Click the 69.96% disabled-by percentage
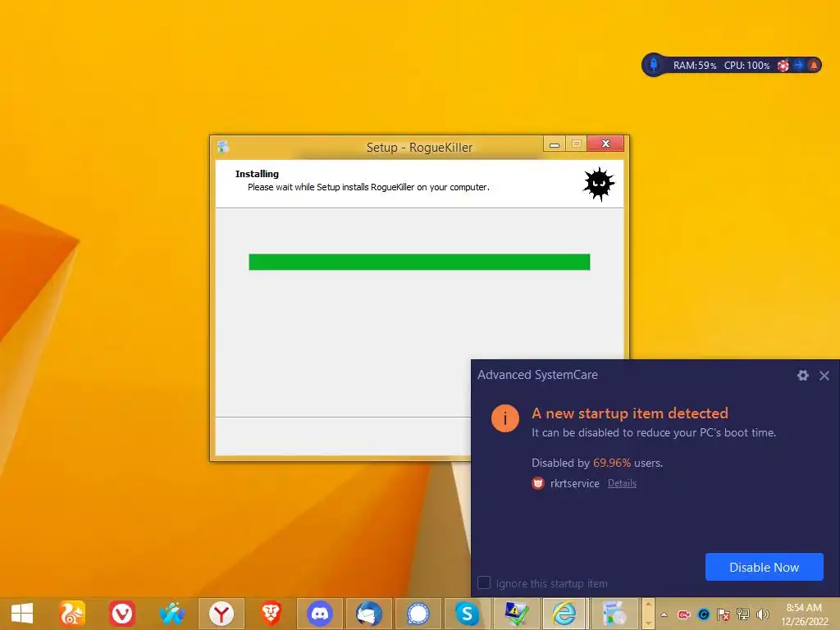This screenshot has height=630, width=840. pyautogui.click(x=611, y=463)
